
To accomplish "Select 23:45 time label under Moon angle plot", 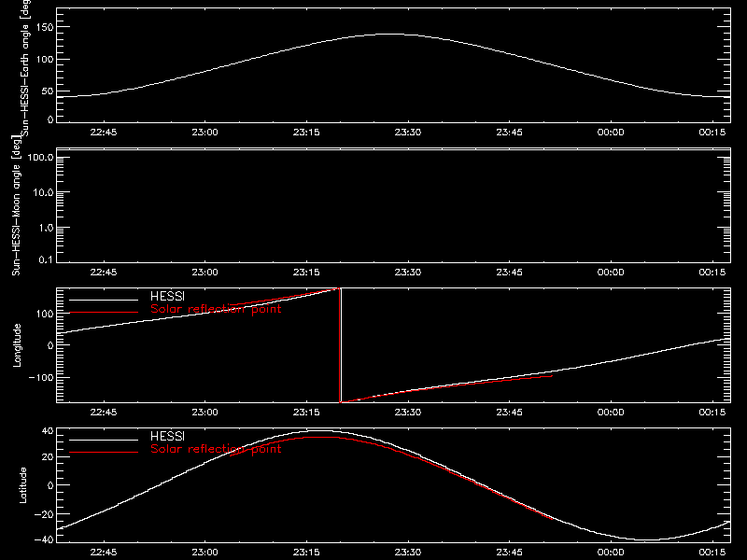I will [x=509, y=273].
